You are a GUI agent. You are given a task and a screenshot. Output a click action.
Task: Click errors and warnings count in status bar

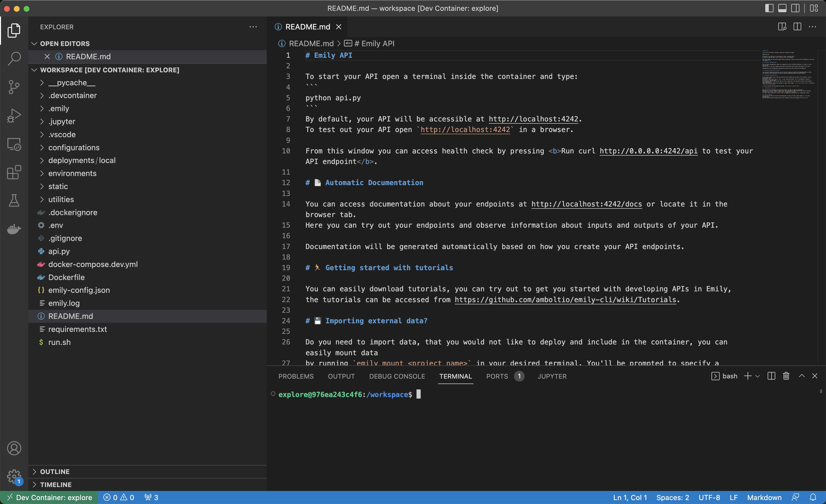(x=119, y=497)
